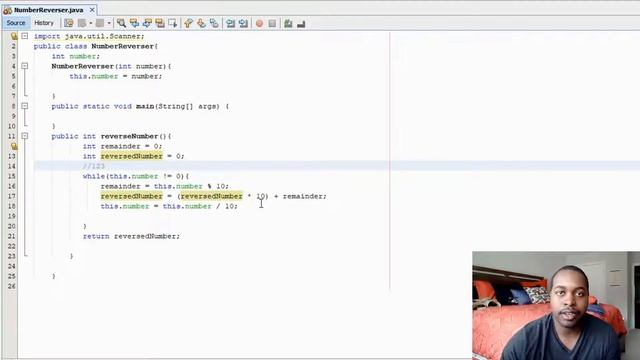Screen dimensions: 640x360
Task: Click "+ remainder;" on line 17
Action: point(300,196)
